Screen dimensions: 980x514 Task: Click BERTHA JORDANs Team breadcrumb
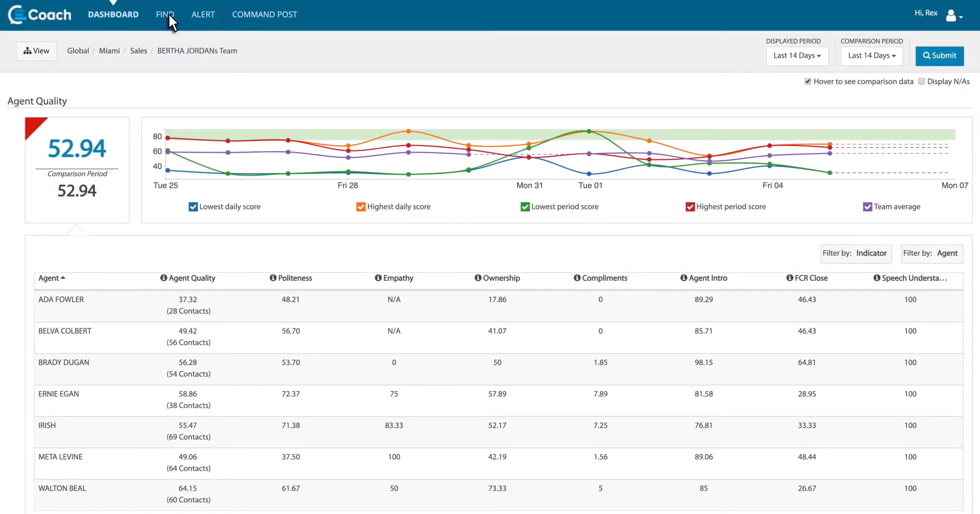tap(197, 51)
